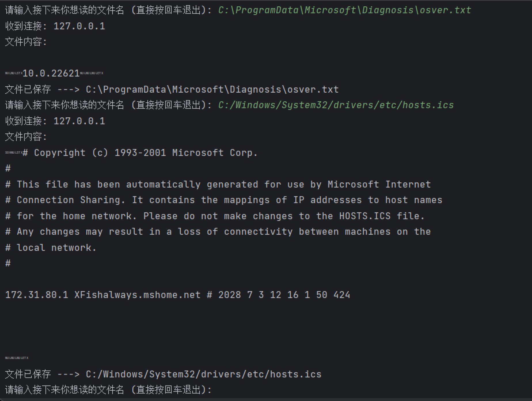
Task: Click the line mentioning HOSTS.ICS file
Action: 215,216
